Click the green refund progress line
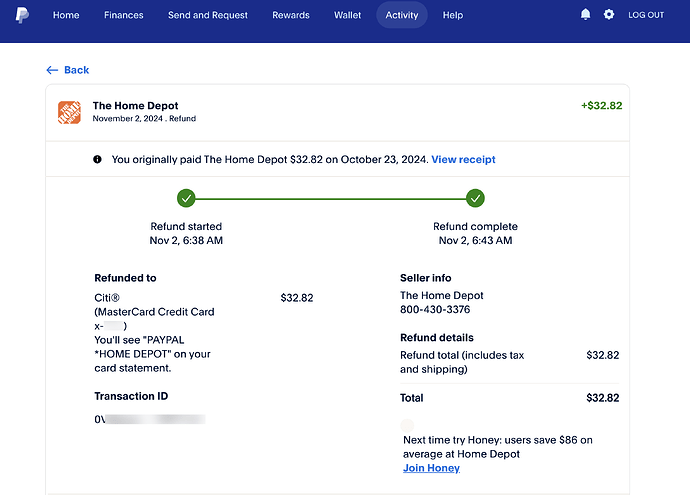690x495 pixels. [330, 199]
